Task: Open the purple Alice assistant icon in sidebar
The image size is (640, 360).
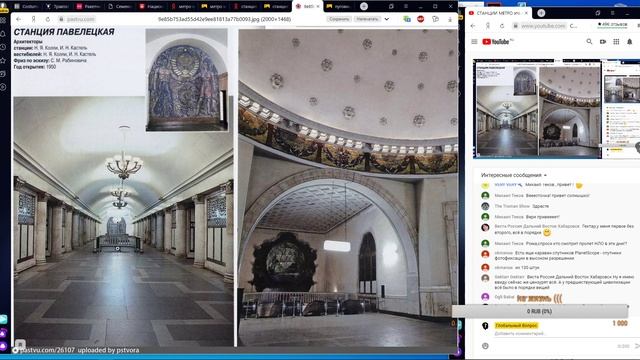Action: [3, 347]
